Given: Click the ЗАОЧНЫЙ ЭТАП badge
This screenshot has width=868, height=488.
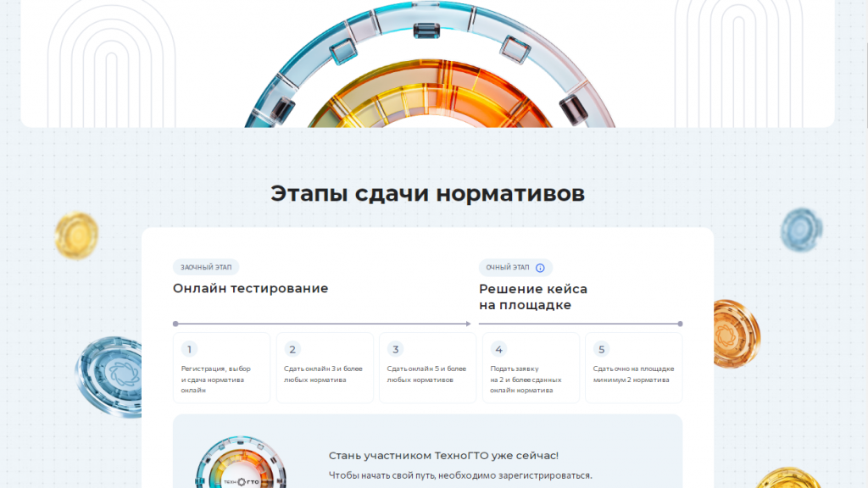Looking at the screenshot, I should pyautogui.click(x=206, y=267).
